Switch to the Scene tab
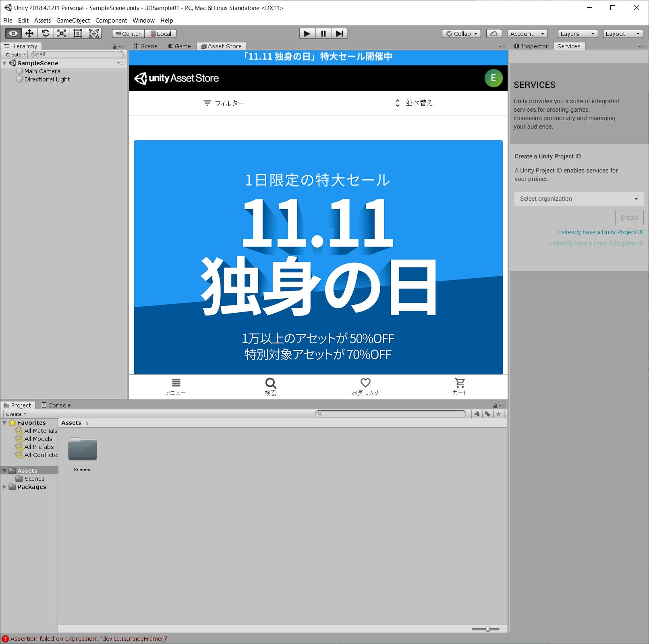 146,46
